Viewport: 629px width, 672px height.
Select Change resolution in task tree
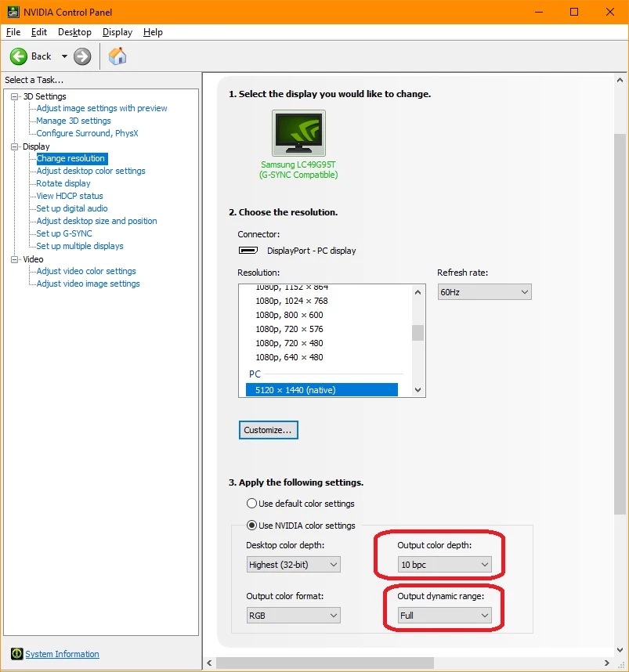tap(70, 158)
